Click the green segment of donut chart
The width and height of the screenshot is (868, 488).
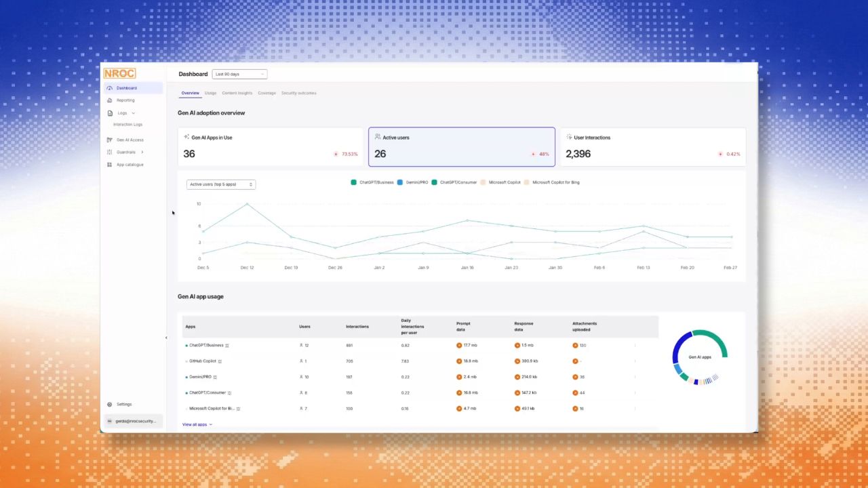pyautogui.click(x=717, y=340)
